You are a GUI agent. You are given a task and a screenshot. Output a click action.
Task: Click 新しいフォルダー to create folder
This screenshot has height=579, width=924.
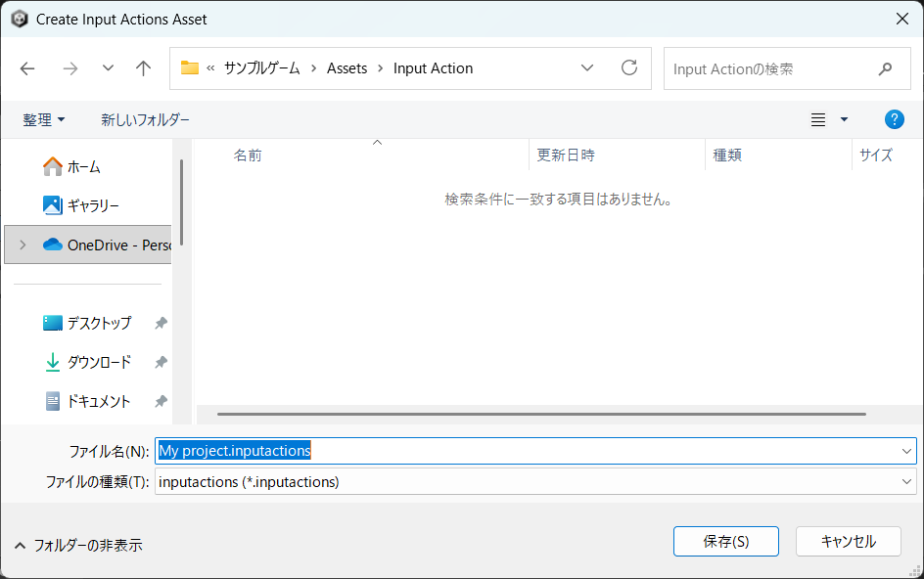145,119
